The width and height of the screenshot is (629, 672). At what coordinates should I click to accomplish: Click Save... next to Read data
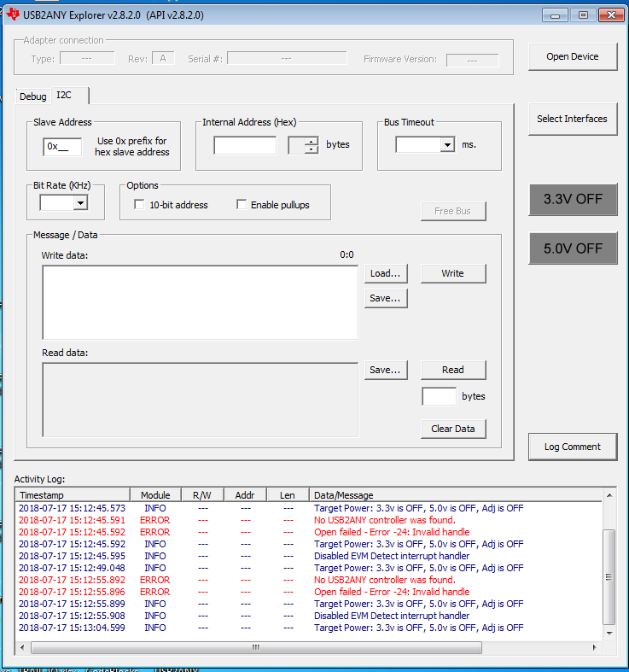(x=386, y=370)
